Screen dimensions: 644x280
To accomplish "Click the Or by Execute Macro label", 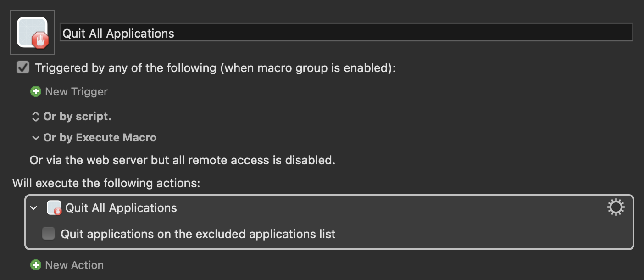I will point(100,138).
